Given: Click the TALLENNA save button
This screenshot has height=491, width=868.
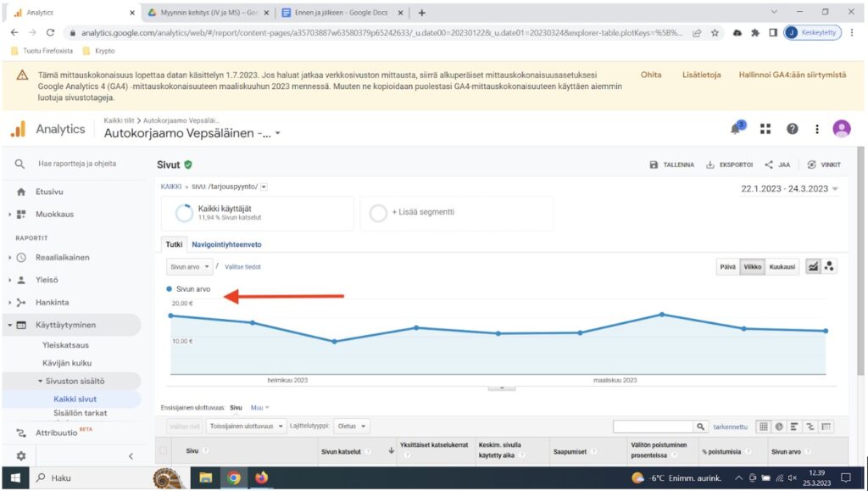Looking at the screenshot, I should (x=671, y=165).
